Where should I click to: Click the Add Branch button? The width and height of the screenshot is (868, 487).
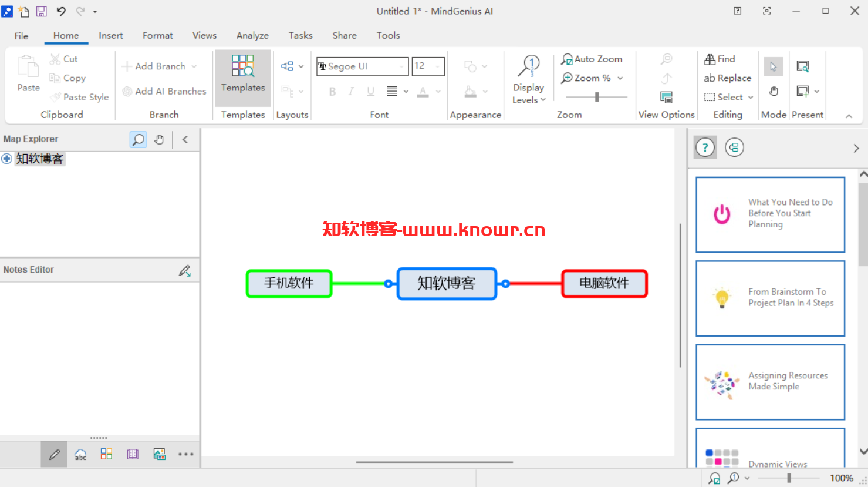pos(154,66)
